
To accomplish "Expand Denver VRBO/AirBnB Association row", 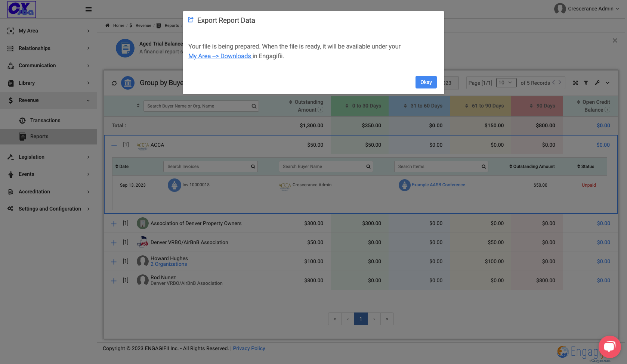I will pos(114,243).
